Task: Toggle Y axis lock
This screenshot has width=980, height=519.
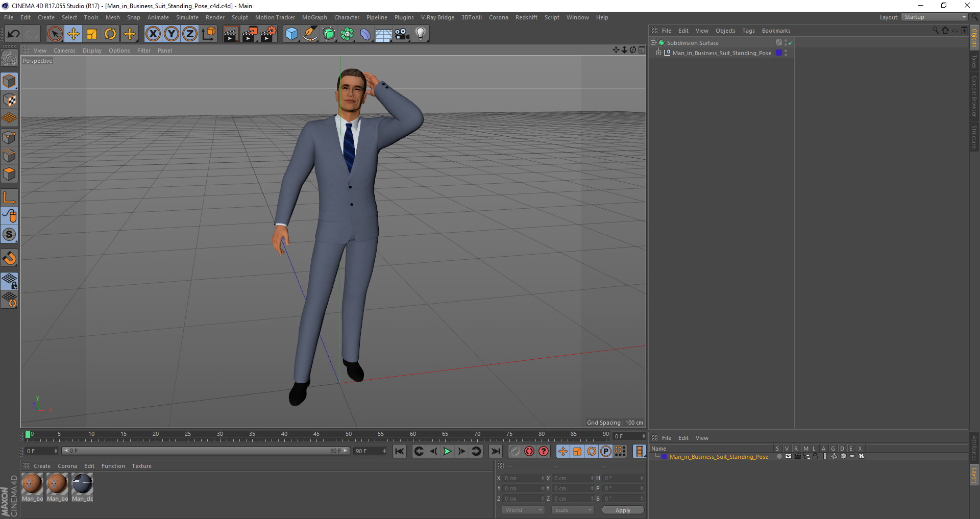Action: (x=171, y=34)
